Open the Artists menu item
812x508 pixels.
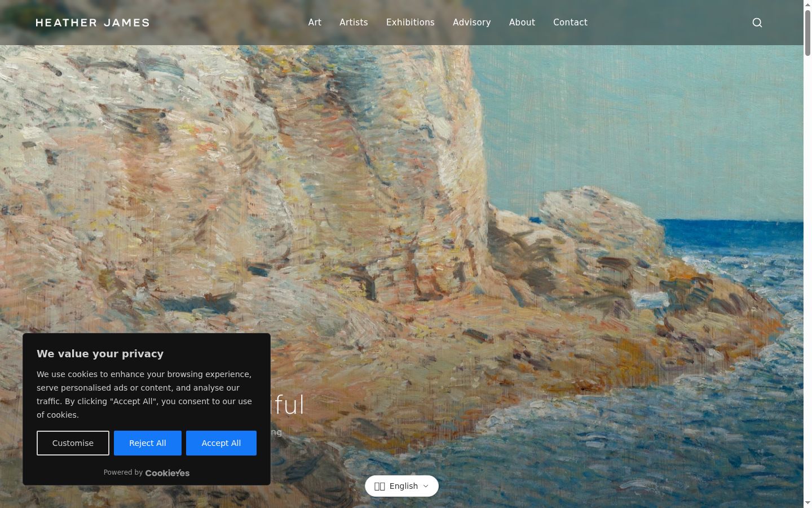coord(354,23)
